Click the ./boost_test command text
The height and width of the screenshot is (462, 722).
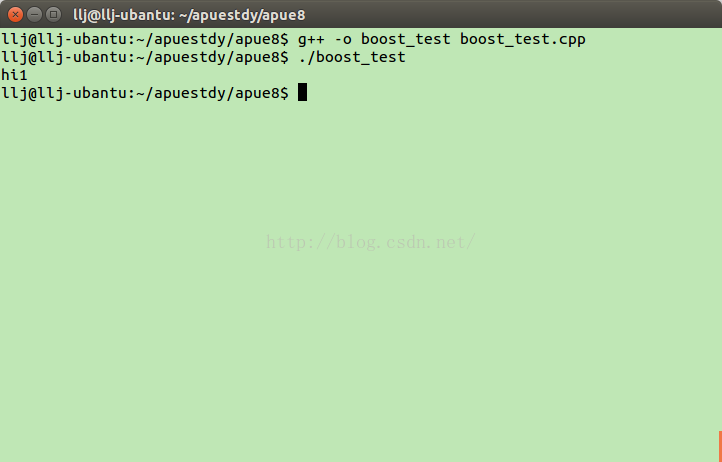(x=352, y=58)
